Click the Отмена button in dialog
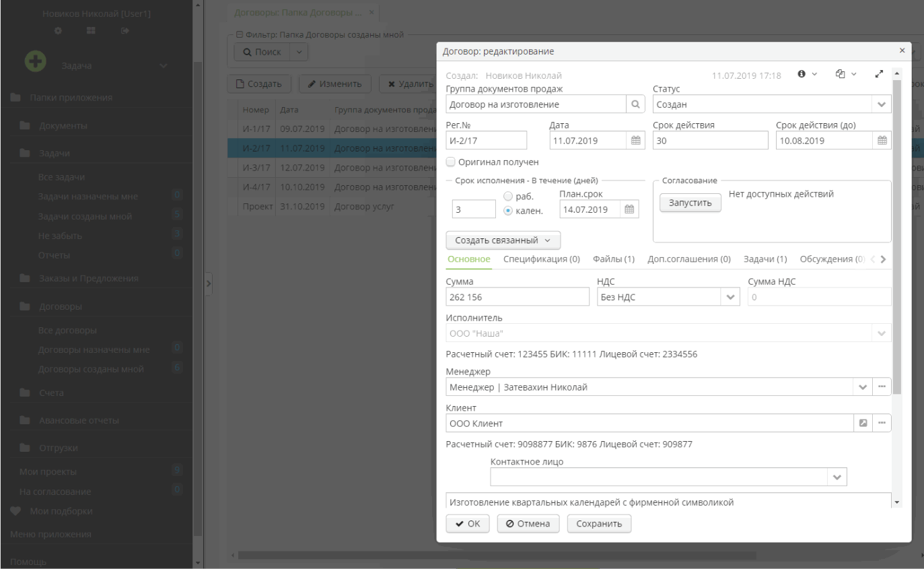Image resolution: width=924 pixels, height=569 pixels. [528, 524]
